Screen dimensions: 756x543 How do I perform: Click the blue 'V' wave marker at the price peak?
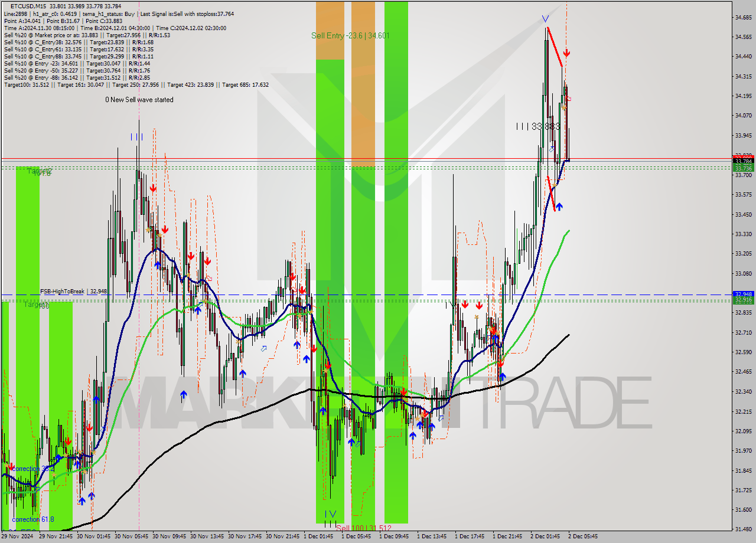coord(545,19)
